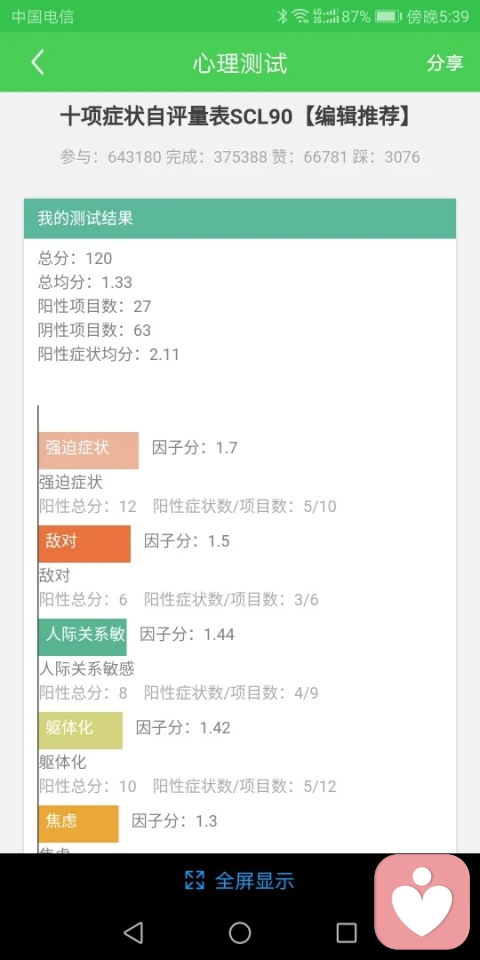Tap the back arrow in header
Screen dimensions: 480x960
click(38, 62)
